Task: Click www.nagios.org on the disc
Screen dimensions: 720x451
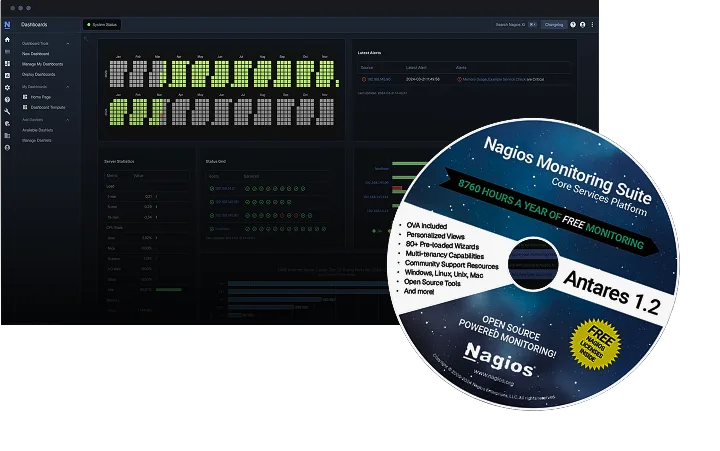Action: tap(493, 378)
